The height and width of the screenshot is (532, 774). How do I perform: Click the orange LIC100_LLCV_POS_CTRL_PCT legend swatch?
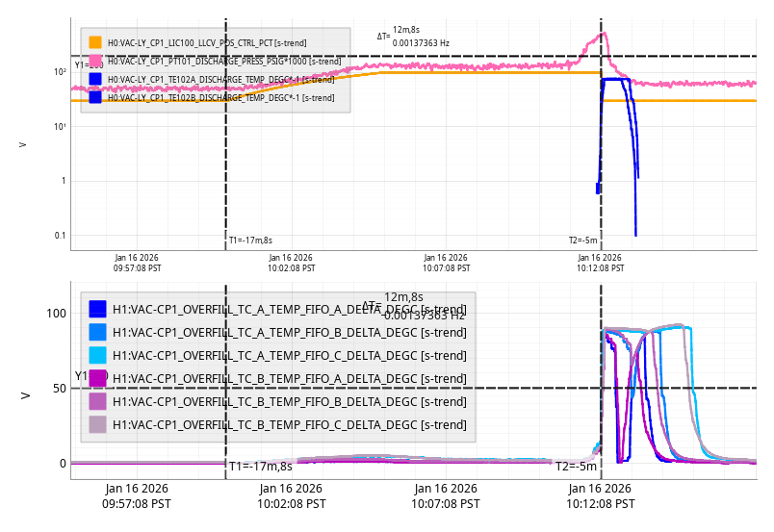(x=95, y=42)
